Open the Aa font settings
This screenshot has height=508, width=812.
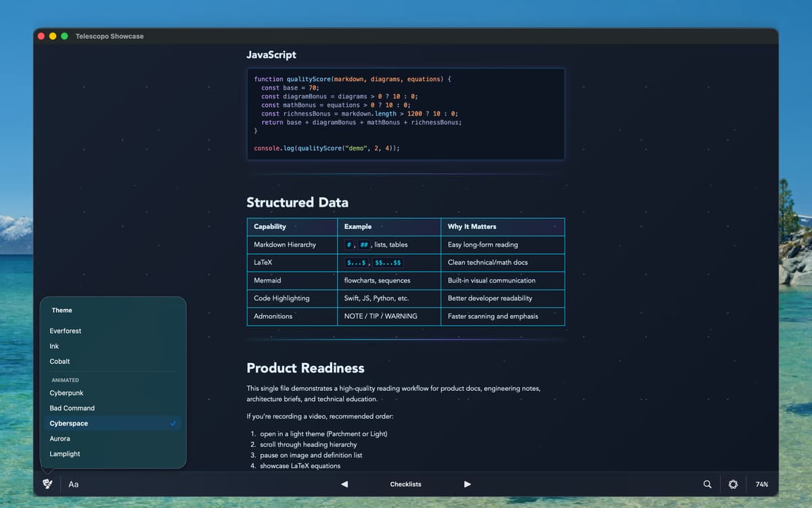(x=74, y=484)
